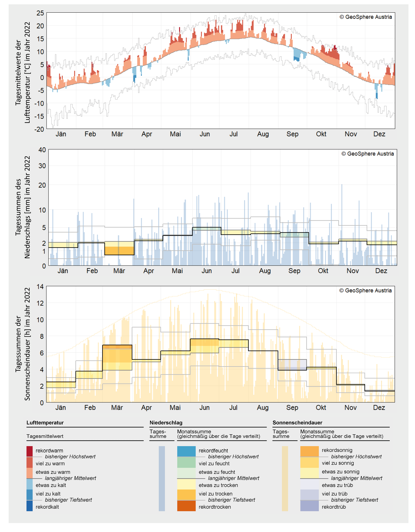Click the Mär label on sunshine chart

[117, 408]
